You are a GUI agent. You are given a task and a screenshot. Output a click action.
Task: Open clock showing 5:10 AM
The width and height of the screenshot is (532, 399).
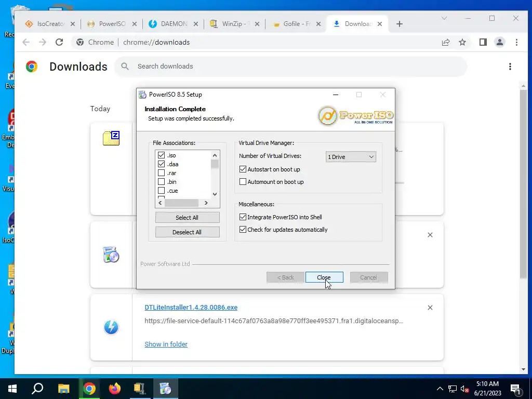point(487,389)
